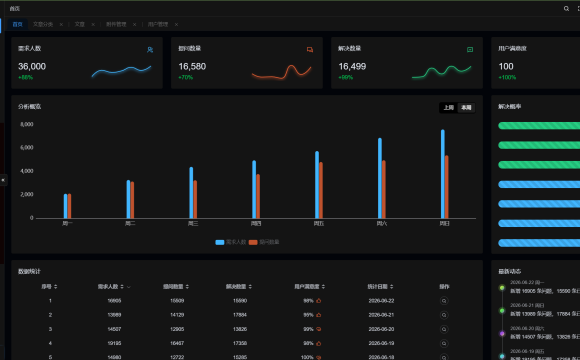
Task: Click the 分析概览 chart title
Action: 29,107
